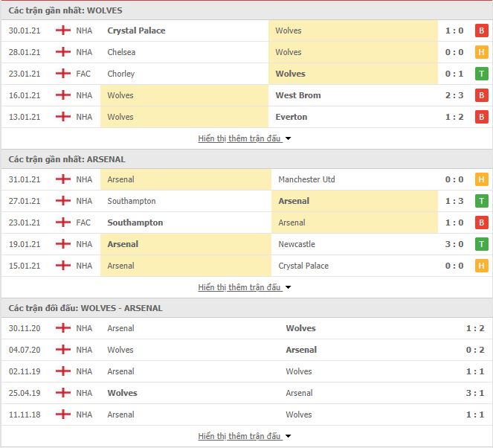Screen dimensions: 493x448
Task: Click the highlighted Wolves cell on West Brom row
Action: click(x=184, y=95)
